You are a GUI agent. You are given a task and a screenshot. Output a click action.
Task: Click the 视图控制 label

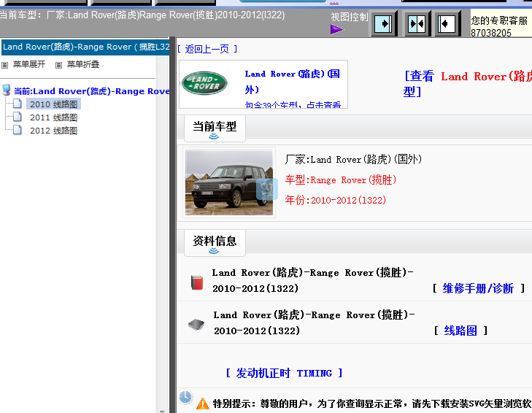pyautogui.click(x=350, y=17)
